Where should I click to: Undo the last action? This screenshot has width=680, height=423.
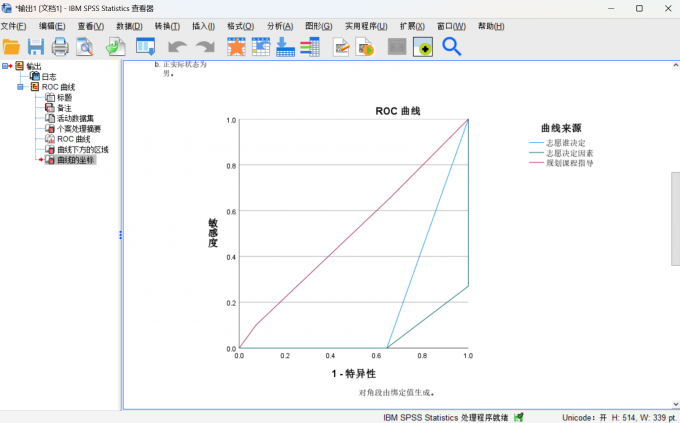177,47
